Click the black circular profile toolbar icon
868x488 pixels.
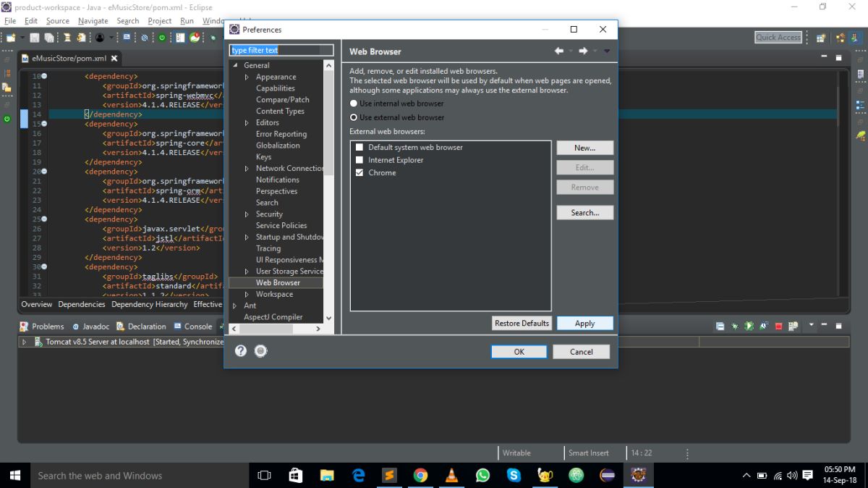pyautogui.click(x=99, y=38)
